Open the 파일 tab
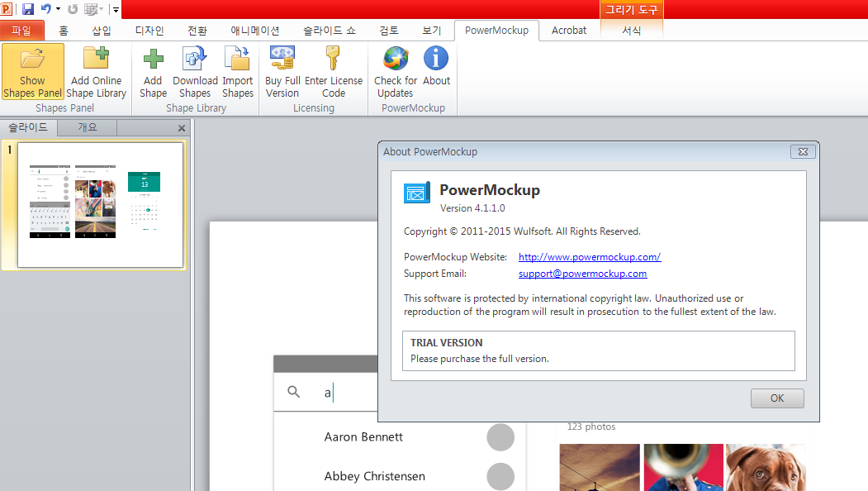 tap(21, 31)
